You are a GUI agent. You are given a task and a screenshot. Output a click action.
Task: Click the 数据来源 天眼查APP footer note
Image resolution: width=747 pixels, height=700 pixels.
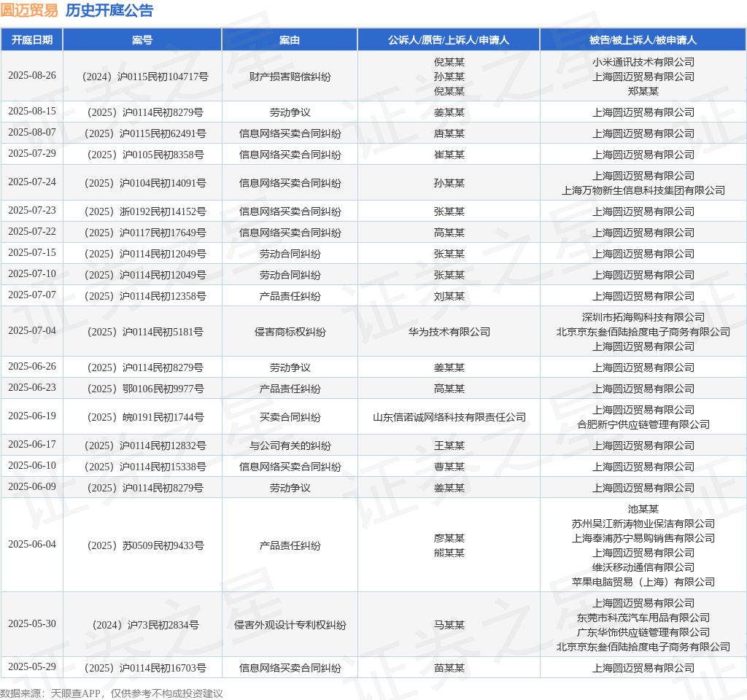(x=112, y=693)
